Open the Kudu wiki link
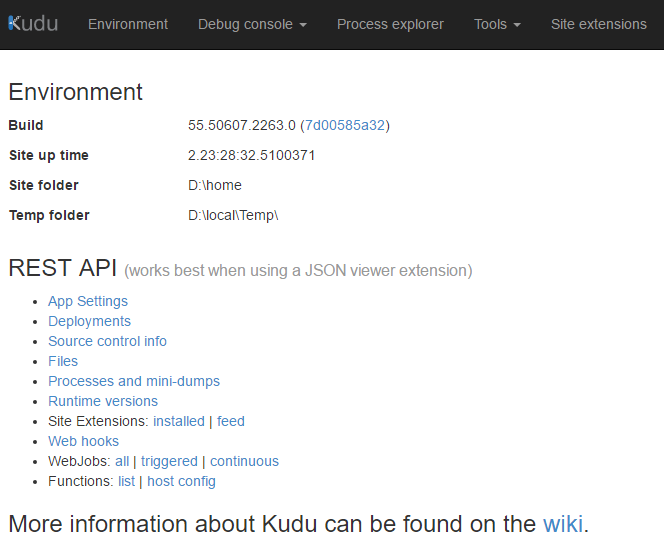664x540 pixels. (x=563, y=523)
